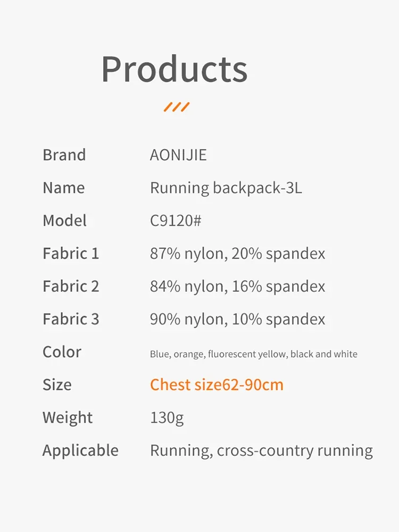Select the Fabric 3 label

tap(71, 319)
